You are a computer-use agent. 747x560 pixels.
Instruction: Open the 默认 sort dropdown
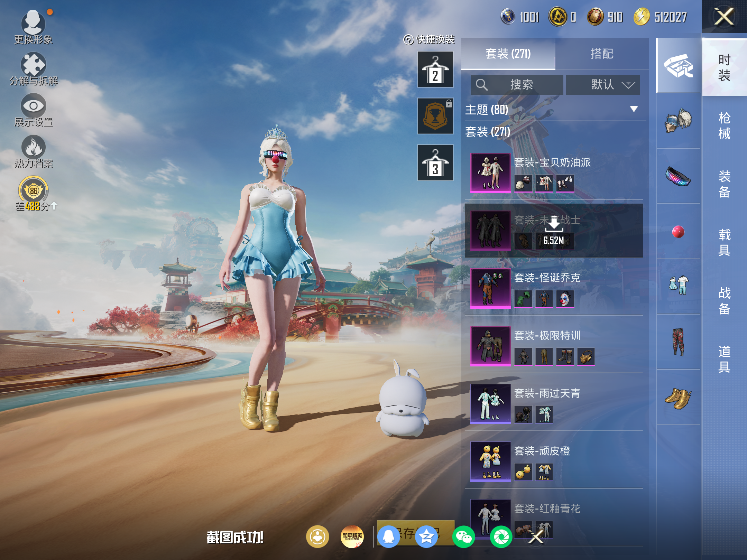603,85
